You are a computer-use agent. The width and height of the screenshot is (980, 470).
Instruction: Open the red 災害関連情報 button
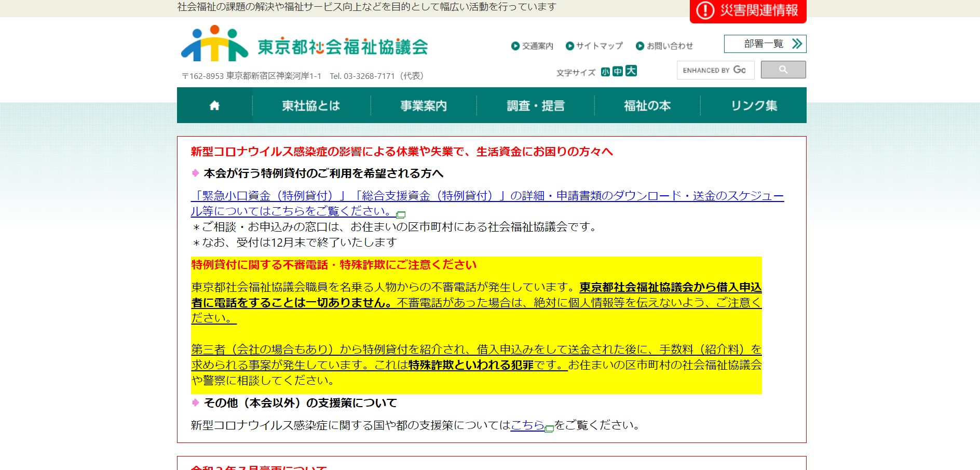click(x=748, y=10)
